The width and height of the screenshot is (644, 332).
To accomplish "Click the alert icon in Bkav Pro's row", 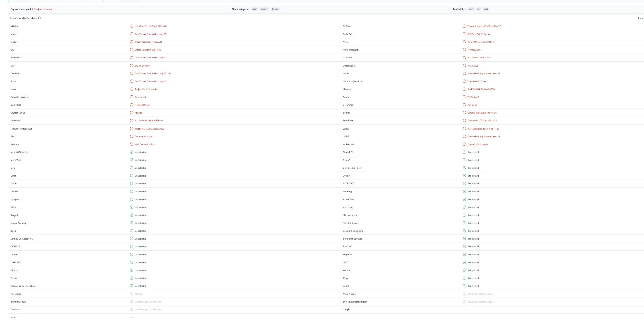I will [x=464, y=58].
